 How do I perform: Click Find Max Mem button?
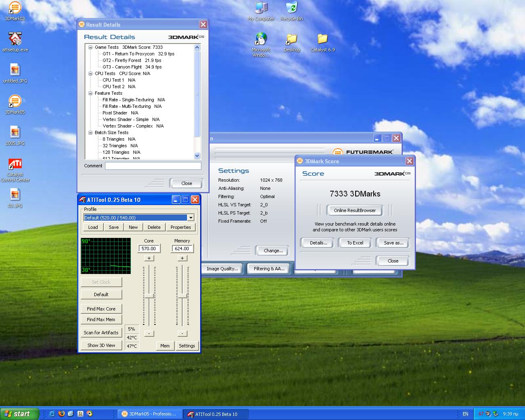(101, 320)
